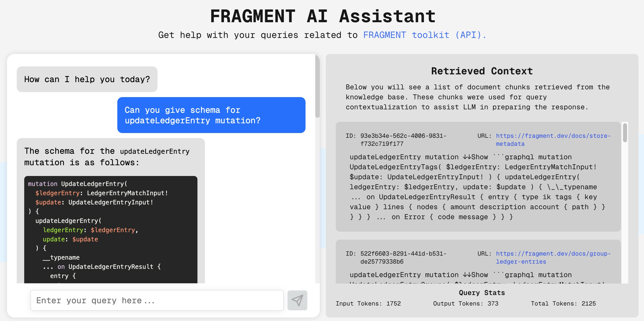Image resolution: width=644 pixels, height=321 pixels.
Task: Click the user message about updateLedgerEntry mutation schema
Action: [211, 115]
